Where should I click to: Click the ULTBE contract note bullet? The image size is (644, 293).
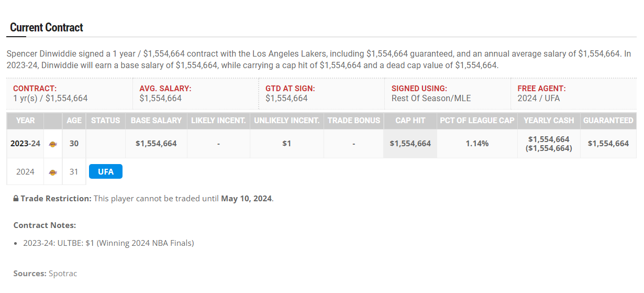point(108,243)
